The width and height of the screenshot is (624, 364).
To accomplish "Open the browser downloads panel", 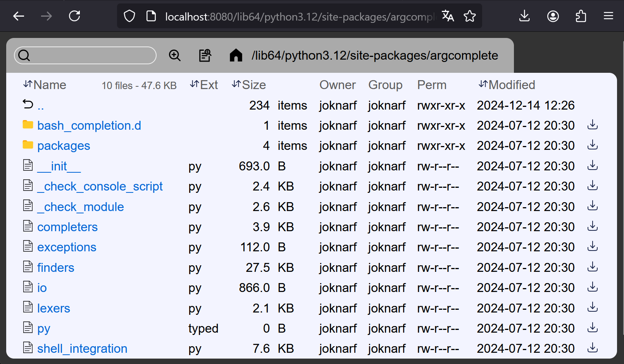I will [524, 16].
